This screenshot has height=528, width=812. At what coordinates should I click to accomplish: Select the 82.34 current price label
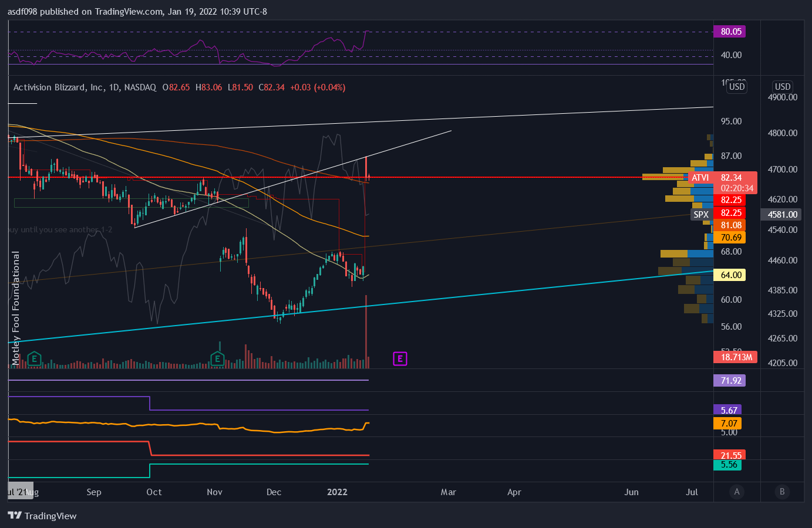click(x=732, y=177)
